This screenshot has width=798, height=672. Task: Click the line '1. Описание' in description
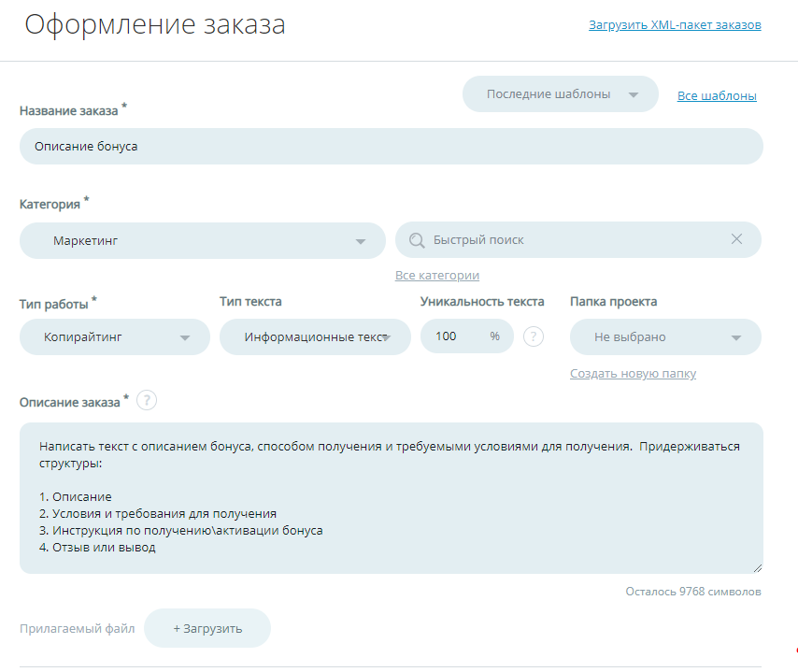76,497
